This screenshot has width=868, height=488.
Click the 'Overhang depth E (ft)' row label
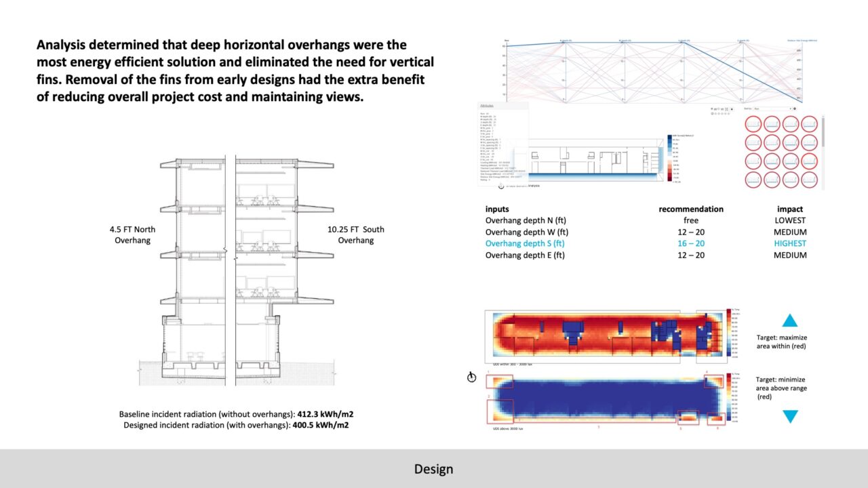click(x=525, y=255)
